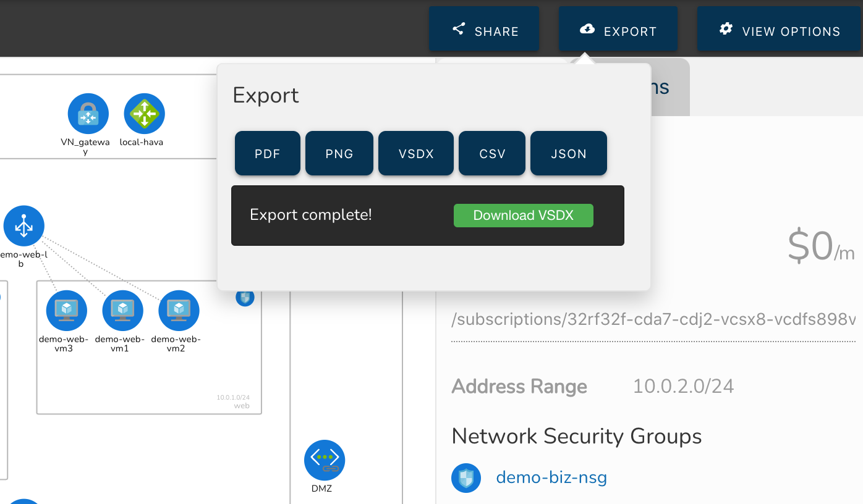Select JSON as the export format
Image resolution: width=863 pixels, height=504 pixels.
568,153
